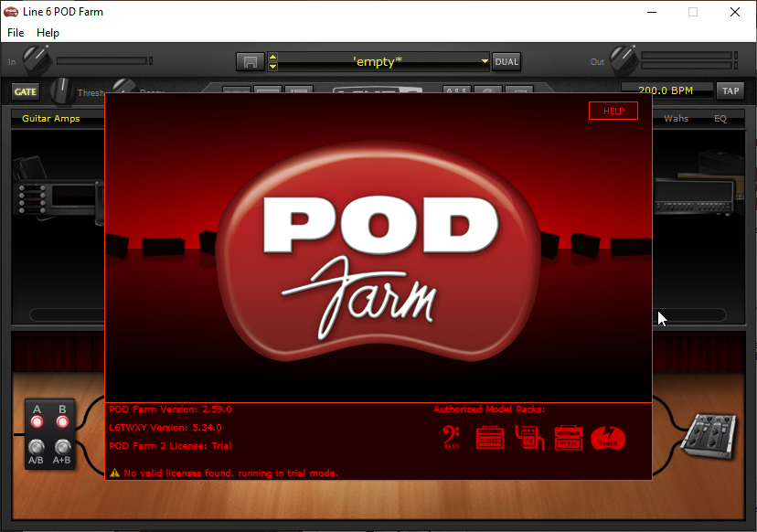This screenshot has height=532, width=757.
Task: Toggle the noise GATE button
Action: click(25, 91)
